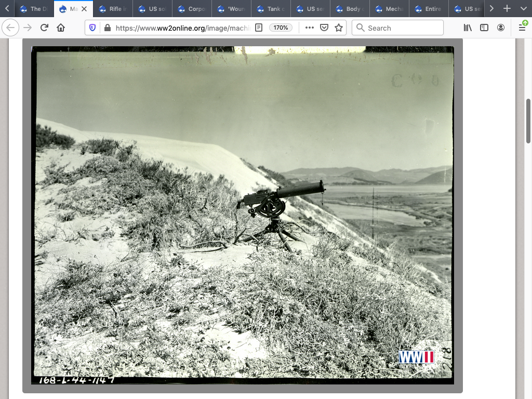Toggle reader view for this page
Viewport: 532px width, 399px height.
(x=259, y=28)
